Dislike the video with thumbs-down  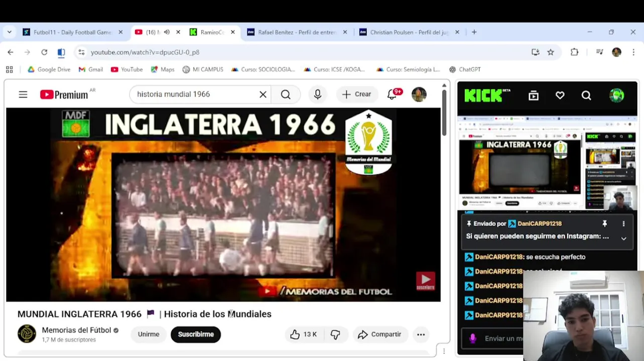[335, 334]
